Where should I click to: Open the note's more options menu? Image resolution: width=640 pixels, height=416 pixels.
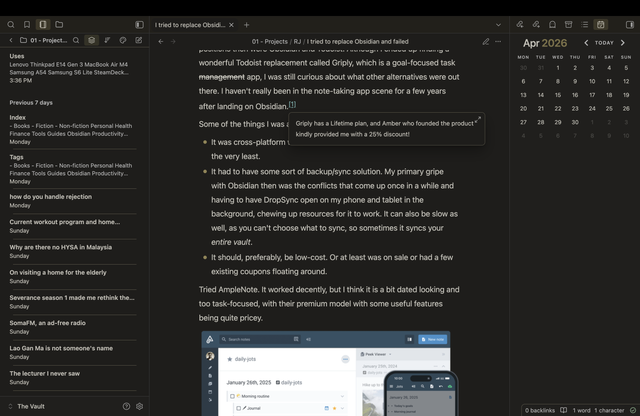point(498,42)
